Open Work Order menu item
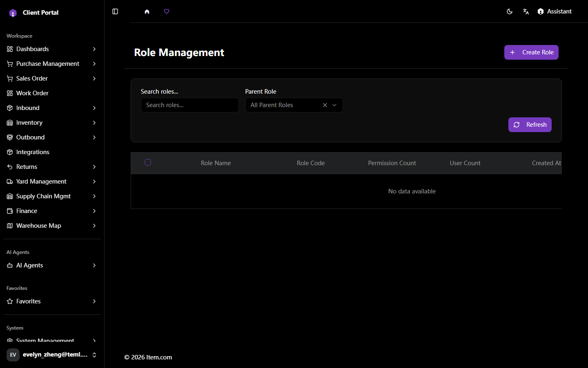This screenshot has height=368, width=588. (x=52, y=93)
